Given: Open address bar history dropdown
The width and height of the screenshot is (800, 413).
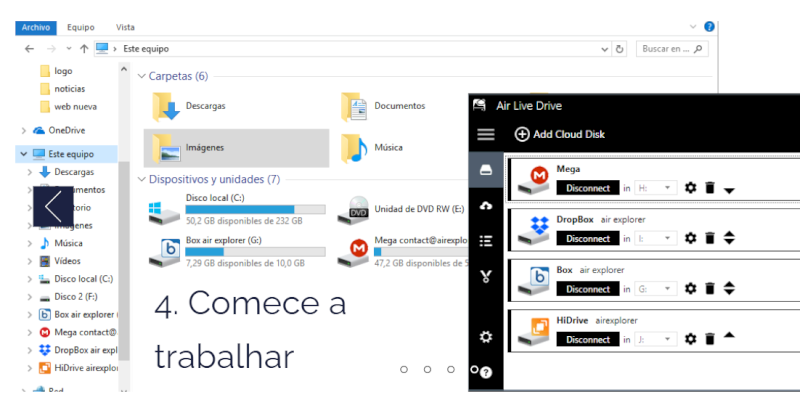Looking at the screenshot, I should [605, 50].
